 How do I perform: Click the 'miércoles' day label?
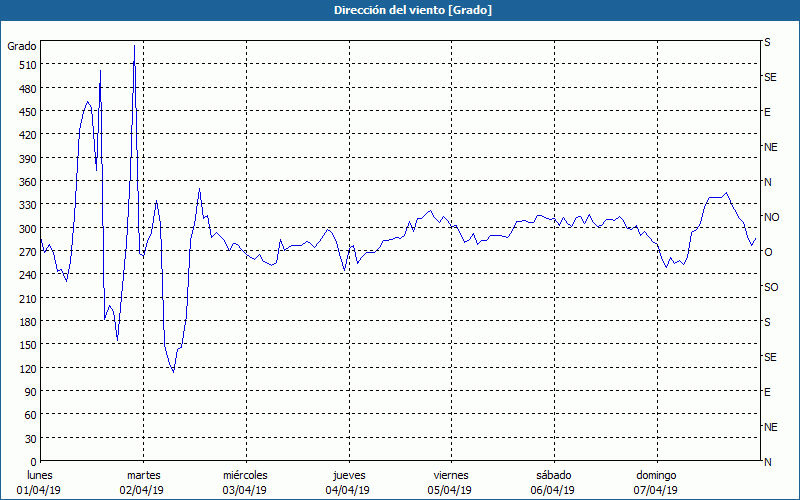tap(245, 476)
